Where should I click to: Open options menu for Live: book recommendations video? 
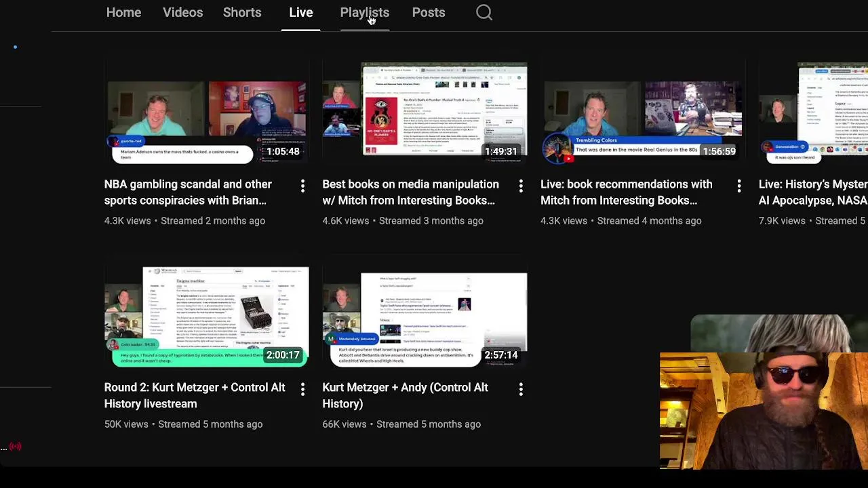(738, 185)
